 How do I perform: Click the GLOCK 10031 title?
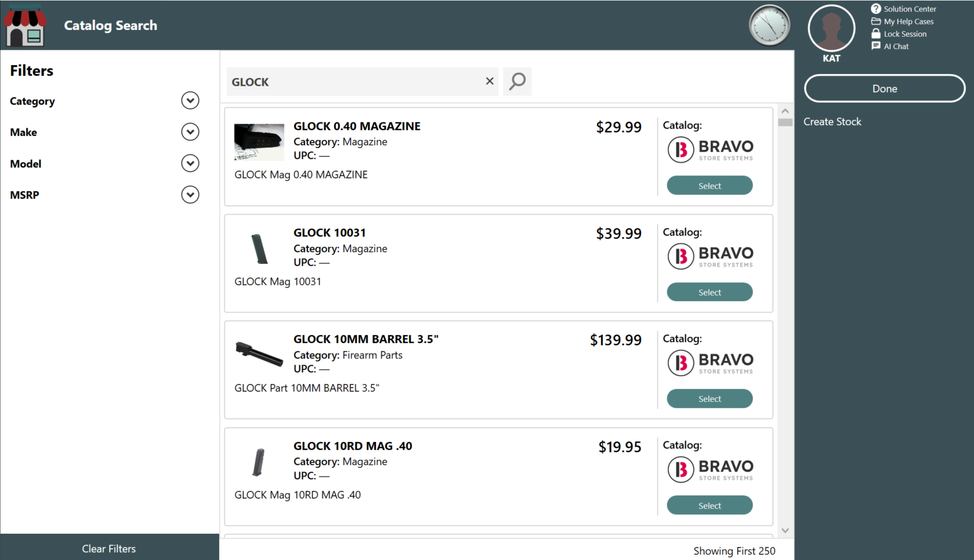point(330,233)
